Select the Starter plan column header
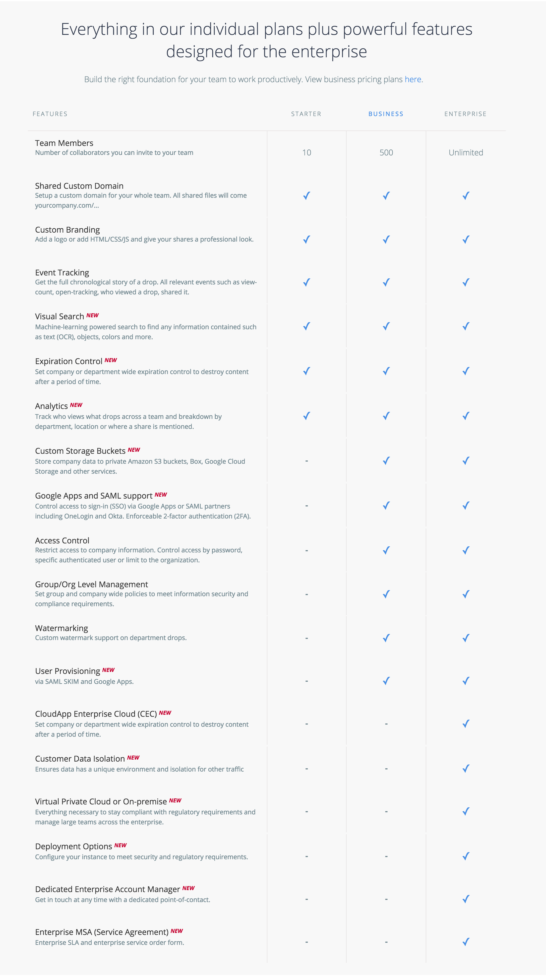This screenshot has width=546, height=980. point(306,114)
